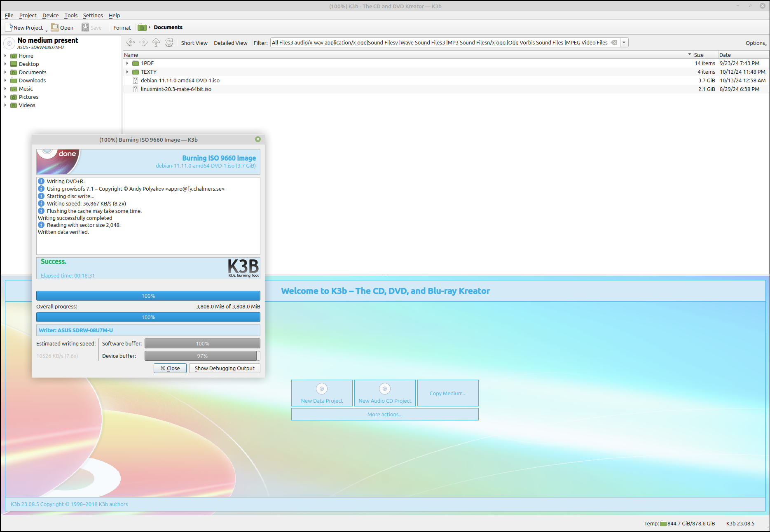Screen dimensions: 770x532
Task: Switch to Detailed View
Action: coord(230,43)
